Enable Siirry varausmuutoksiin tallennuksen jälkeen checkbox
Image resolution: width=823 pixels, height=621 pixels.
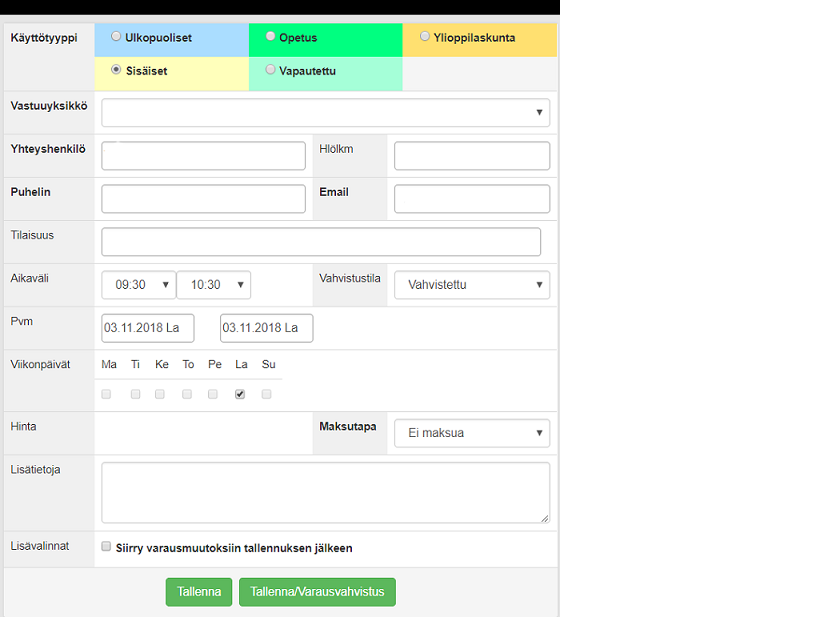click(x=106, y=548)
